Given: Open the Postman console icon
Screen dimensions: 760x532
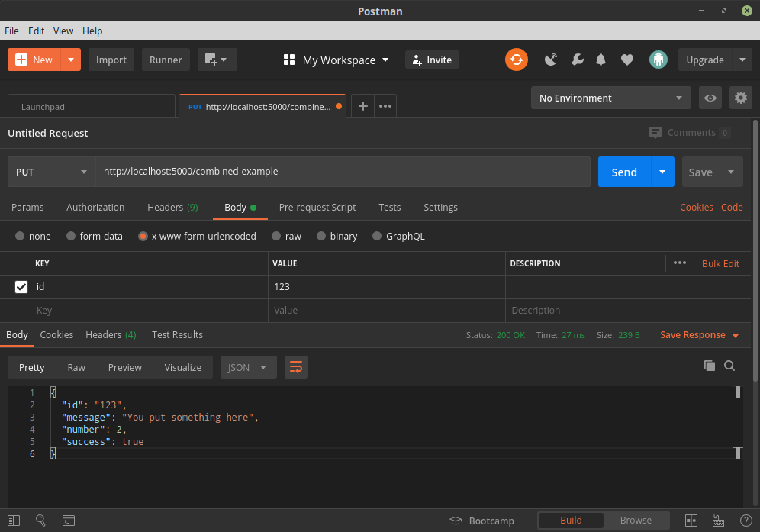Looking at the screenshot, I should (x=69, y=521).
